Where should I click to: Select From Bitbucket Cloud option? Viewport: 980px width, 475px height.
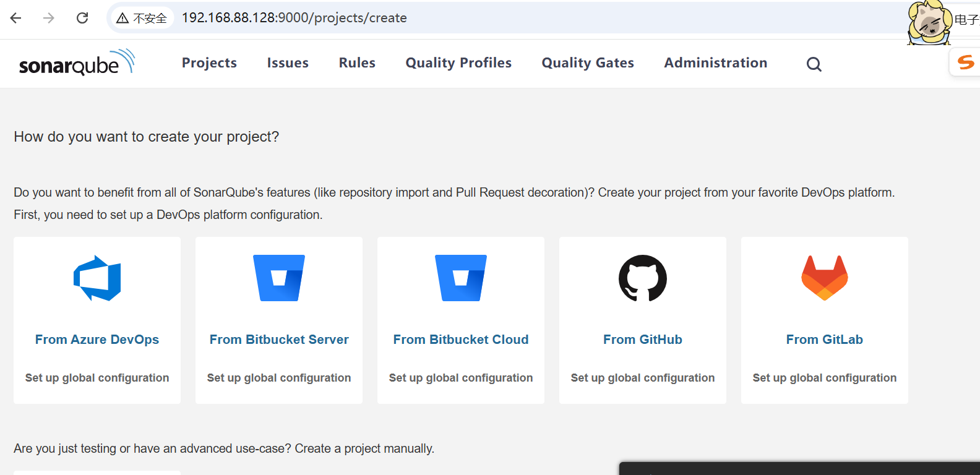[x=461, y=340]
